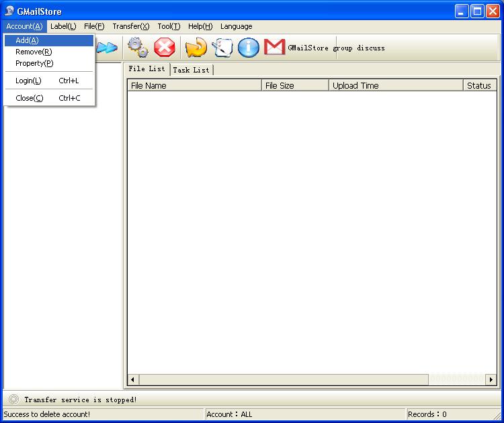Viewport: 504px width, 423px height.
Task: Switch to the Task List tab
Action: pos(192,70)
